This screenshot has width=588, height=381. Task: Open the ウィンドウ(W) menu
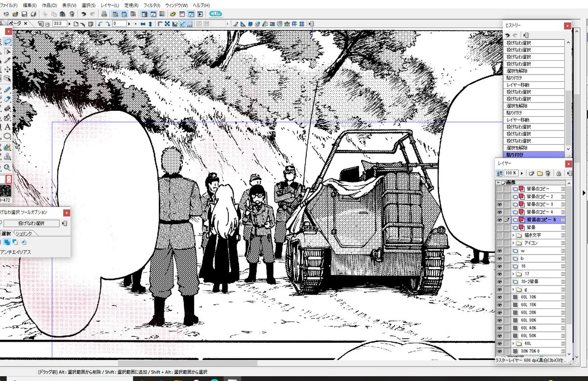point(176,5)
